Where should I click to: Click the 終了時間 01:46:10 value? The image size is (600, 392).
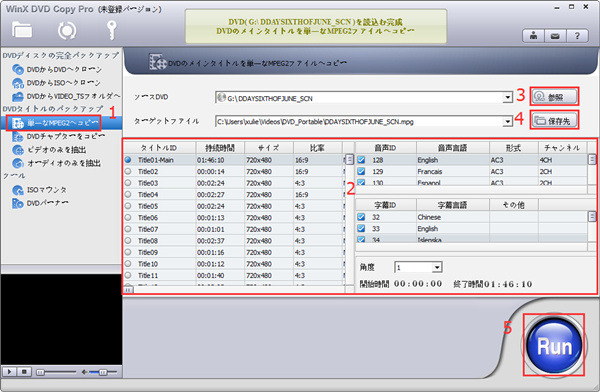508,284
